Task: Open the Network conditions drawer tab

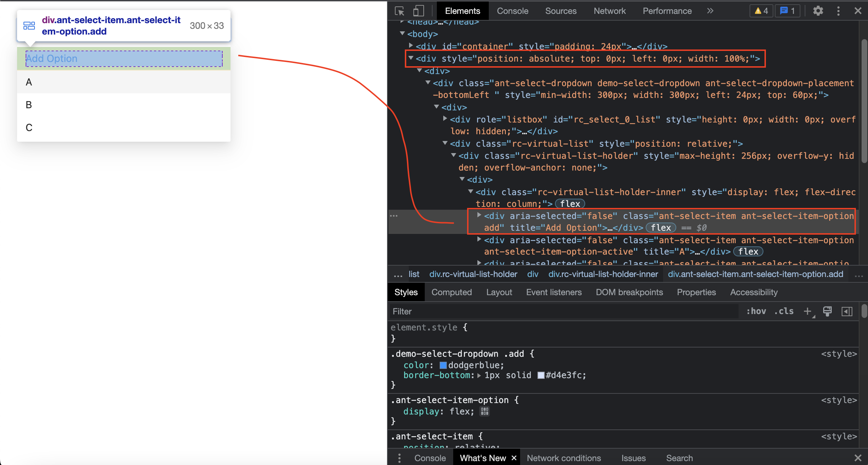Action: pyautogui.click(x=564, y=458)
